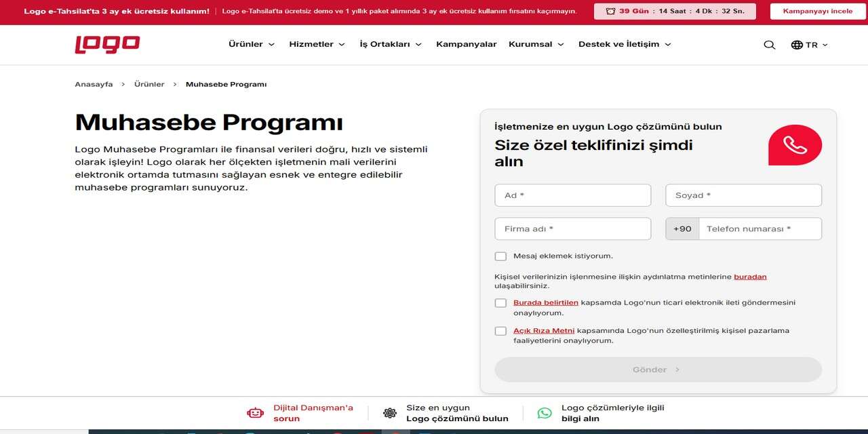
Task: Click 'Muhasebe Programı' breadcrumb text
Action: click(226, 84)
